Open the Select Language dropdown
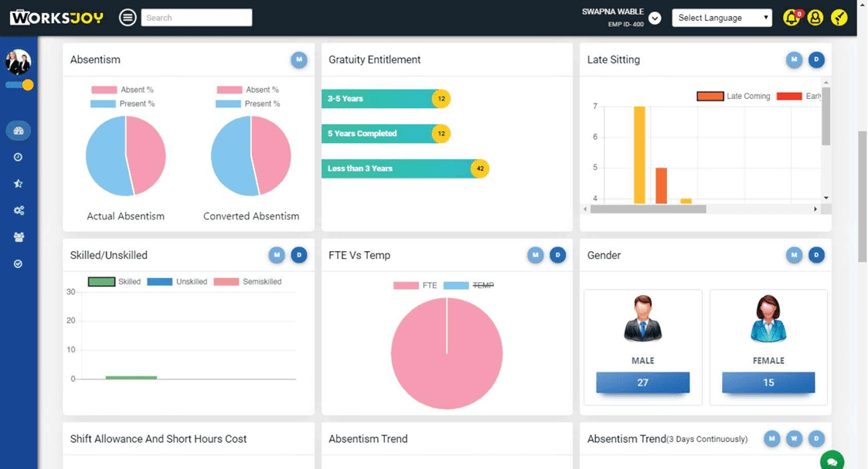Screen dimensions: 868x469 722,18
